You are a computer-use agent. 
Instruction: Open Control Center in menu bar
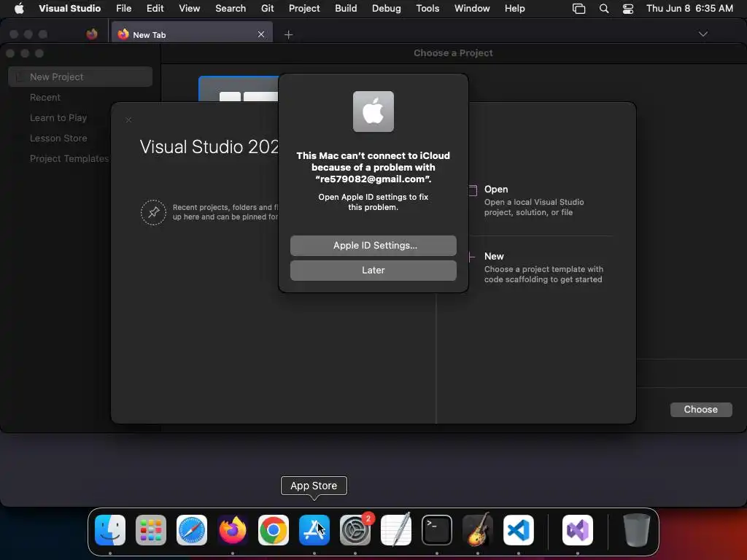click(628, 9)
